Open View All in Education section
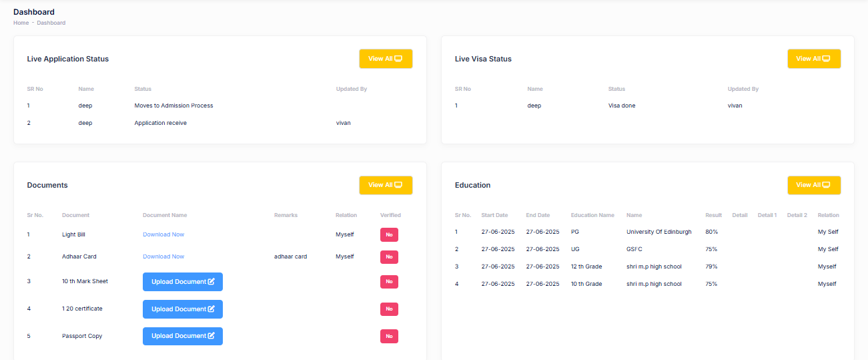The width and height of the screenshot is (868, 360). tap(813, 185)
